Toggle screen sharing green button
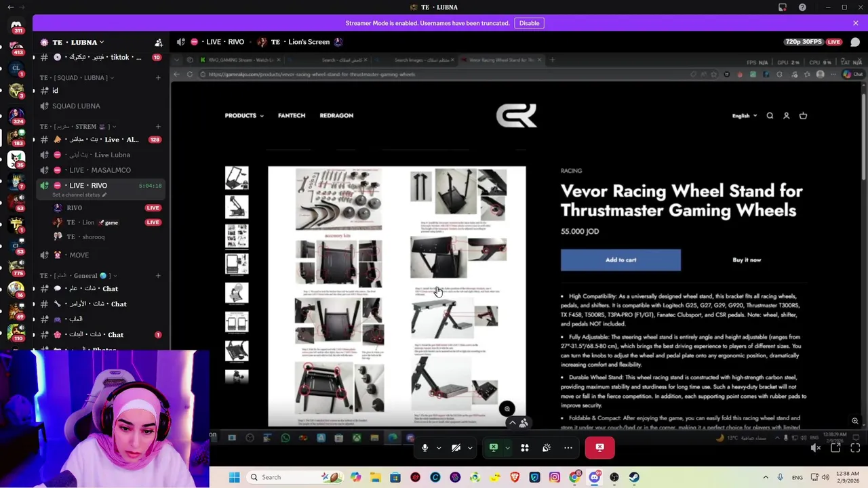The width and height of the screenshot is (868, 488). (494, 448)
